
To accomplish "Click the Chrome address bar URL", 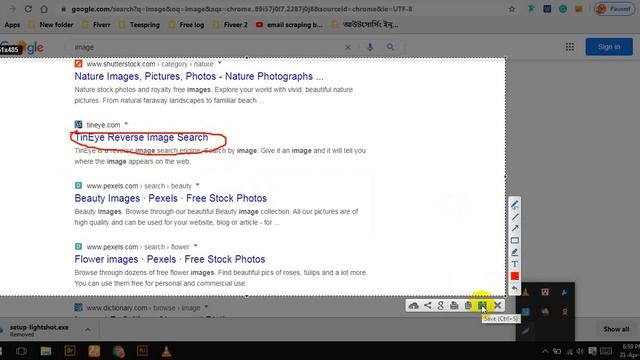I will pos(242,9).
